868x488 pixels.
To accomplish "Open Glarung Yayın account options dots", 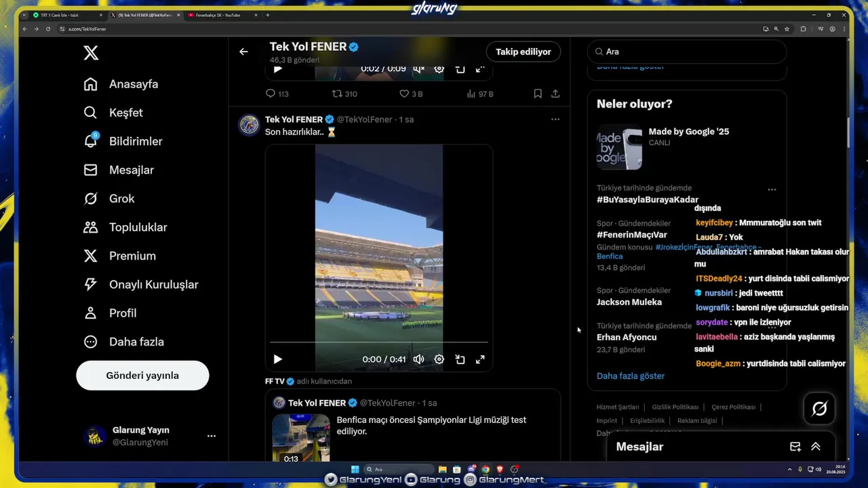I will (x=212, y=436).
